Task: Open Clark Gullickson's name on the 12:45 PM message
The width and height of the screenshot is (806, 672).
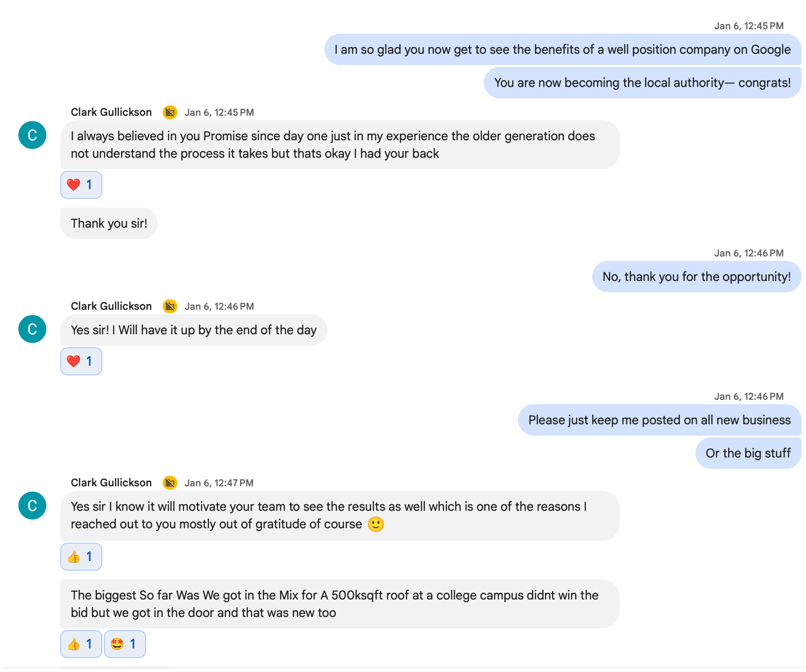Action: 111,112
